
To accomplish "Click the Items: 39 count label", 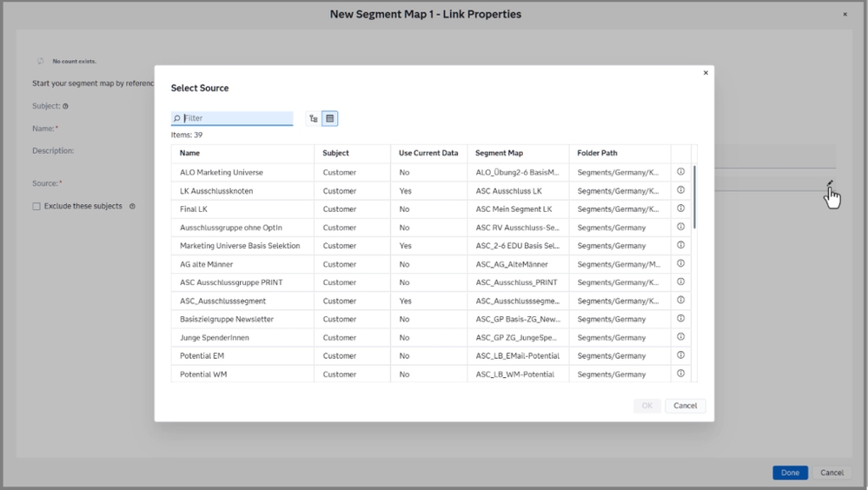I will (187, 135).
